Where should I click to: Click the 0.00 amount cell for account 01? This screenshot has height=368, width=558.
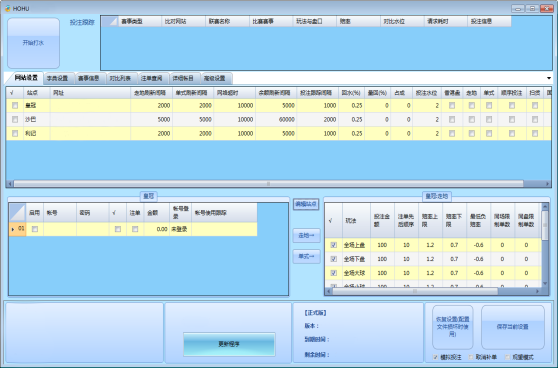point(157,229)
